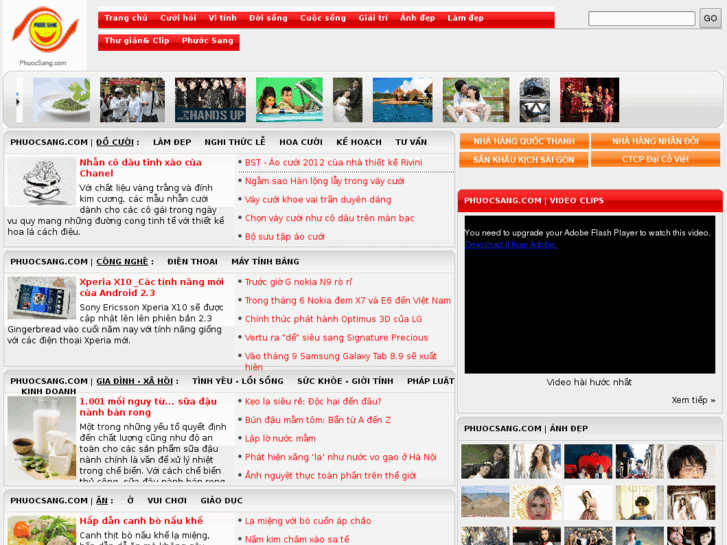
Task: Open the Trang chủ menu item
Action: [x=126, y=18]
